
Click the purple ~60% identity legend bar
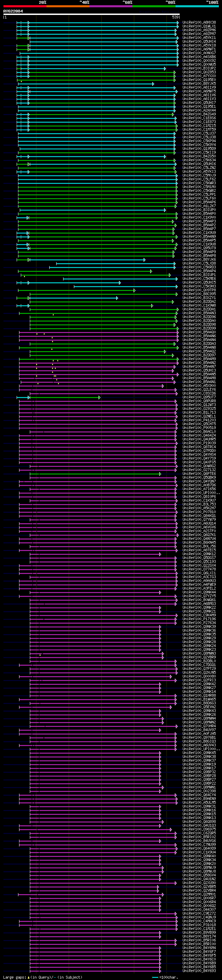pyautogui.click(x=111, y=6)
